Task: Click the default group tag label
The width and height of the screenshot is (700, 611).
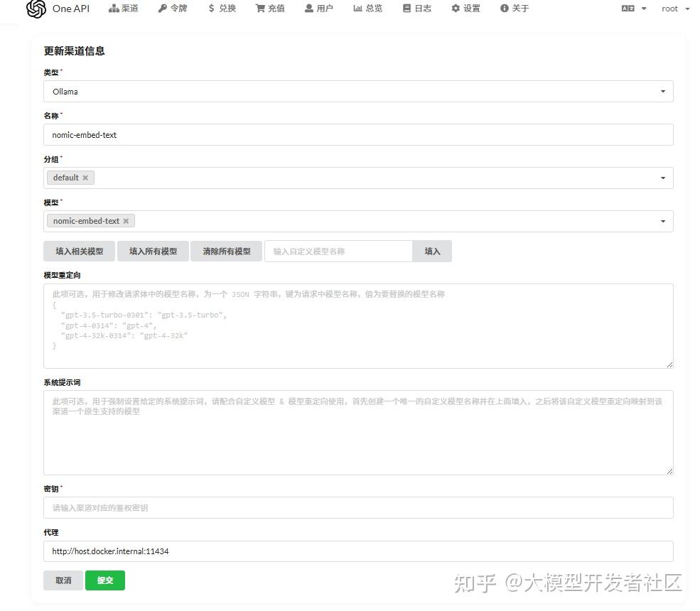Action: (65, 178)
